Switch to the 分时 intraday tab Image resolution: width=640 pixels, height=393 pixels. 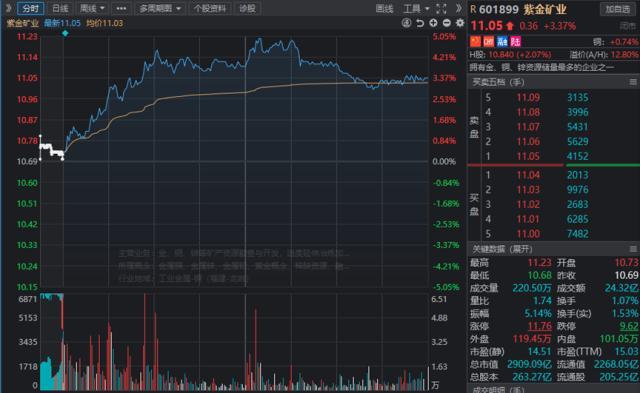31,8
